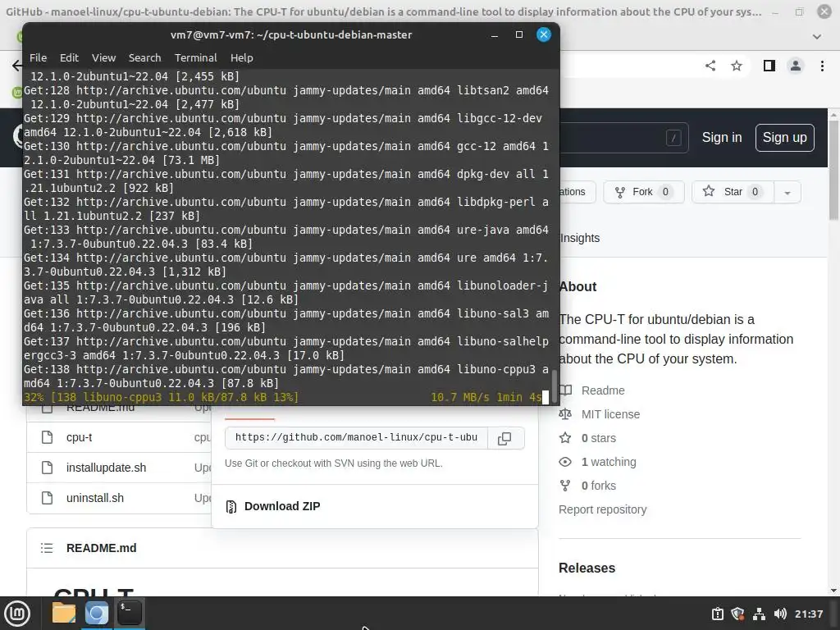Open the README outline list icon
The image size is (840, 630).
point(47,548)
